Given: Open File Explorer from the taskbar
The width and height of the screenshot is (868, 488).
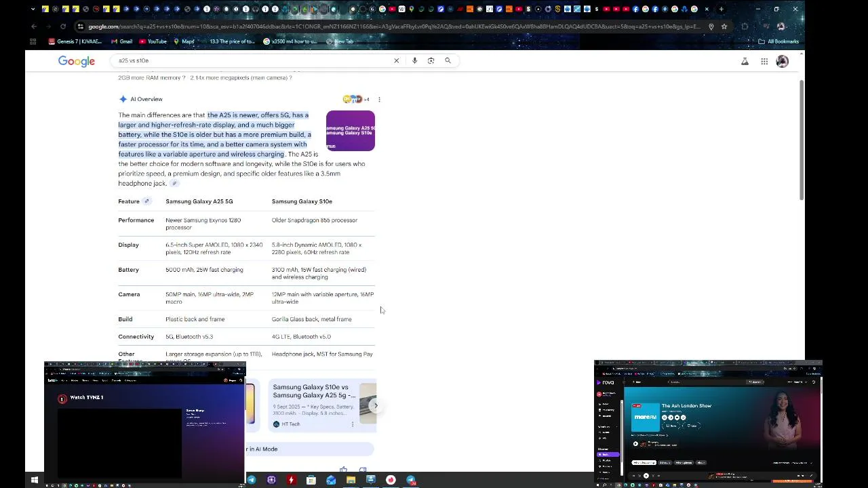Looking at the screenshot, I should pos(351,480).
